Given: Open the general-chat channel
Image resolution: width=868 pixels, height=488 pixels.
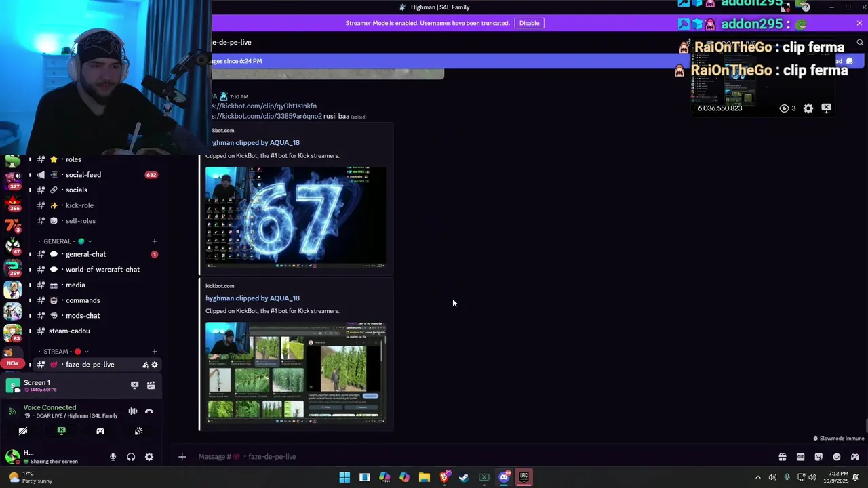Looking at the screenshot, I should coord(85,254).
